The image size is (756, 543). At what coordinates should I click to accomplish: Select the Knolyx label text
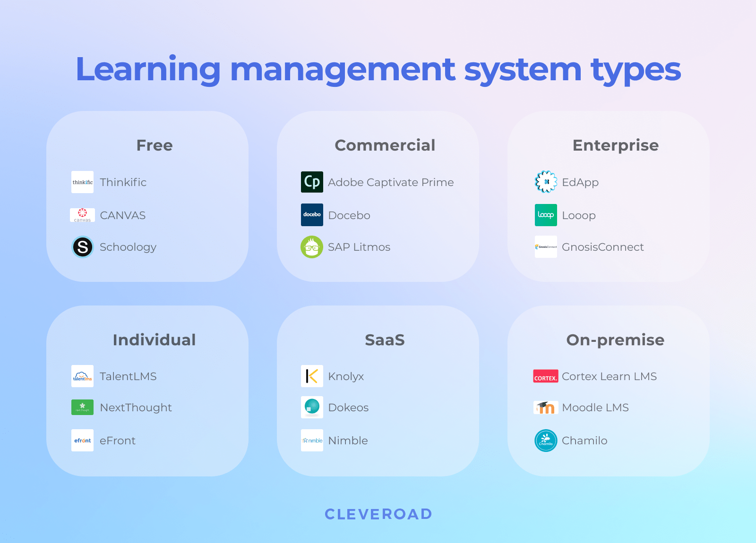click(346, 377)
